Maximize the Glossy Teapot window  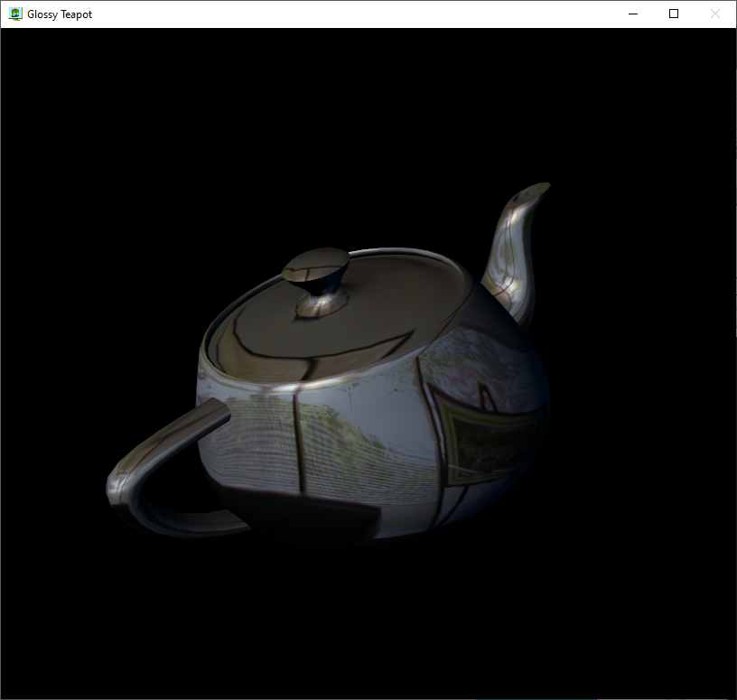pyautogui.click(x=674, y=14)
